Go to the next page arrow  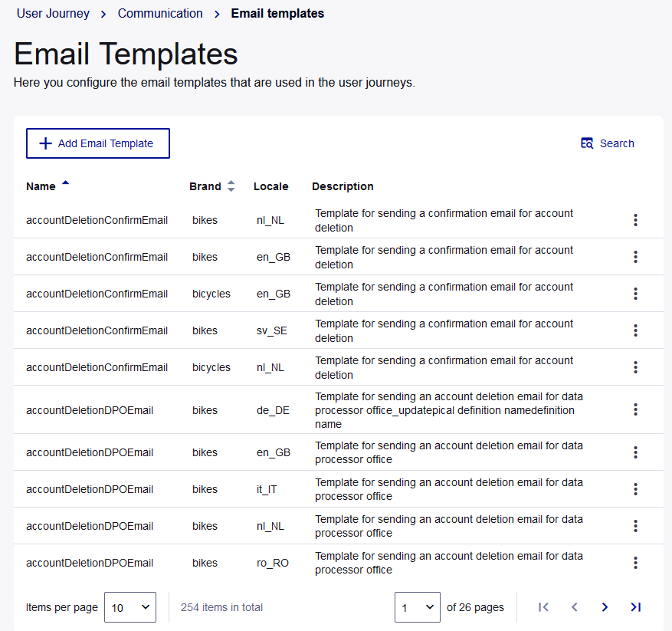pos(605,607)
